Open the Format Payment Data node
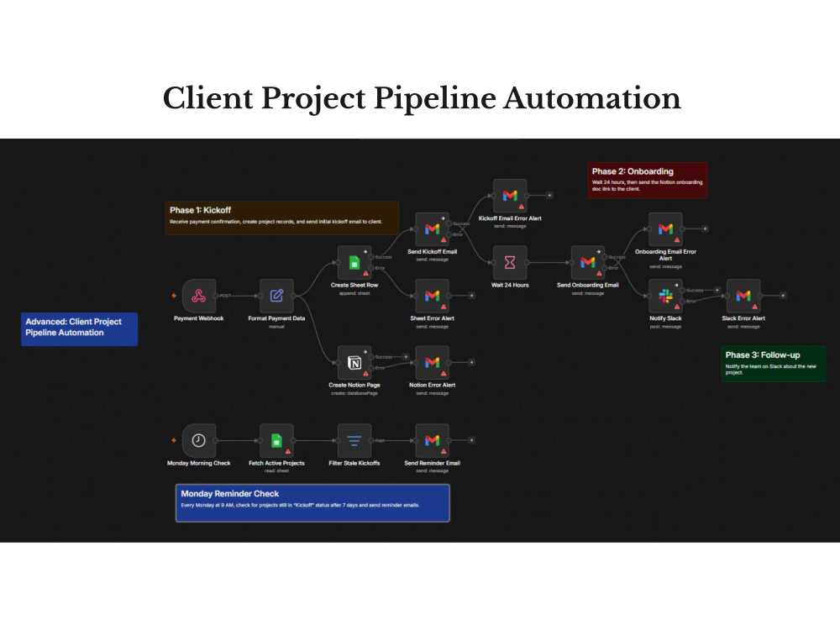Screen dimensions: 840x630 click(x=276, y=296)
